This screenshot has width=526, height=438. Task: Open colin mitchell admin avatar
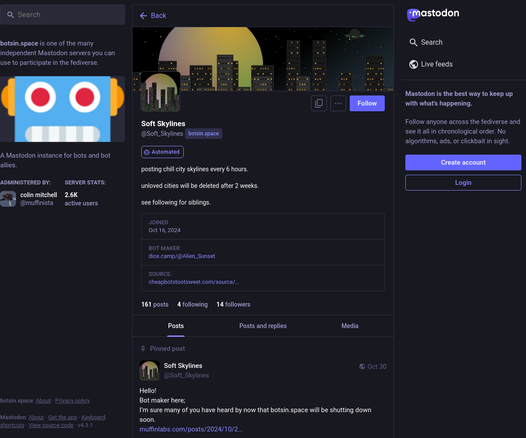pyautogui.click(x=8, y=199)
